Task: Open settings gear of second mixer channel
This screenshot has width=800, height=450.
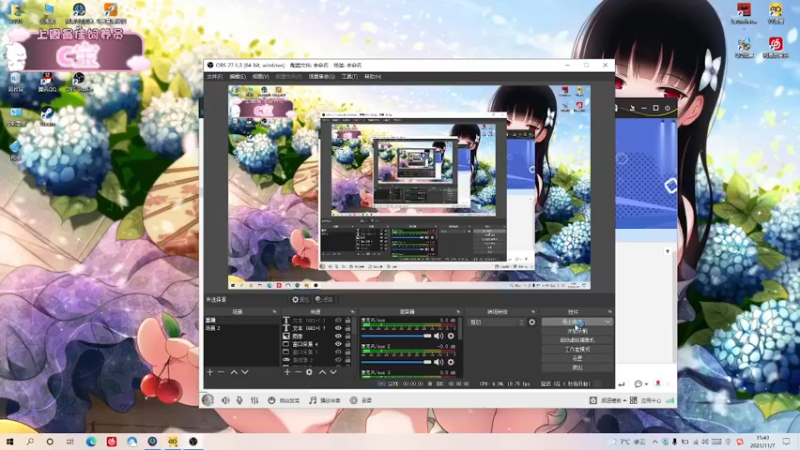Action: 451,362
